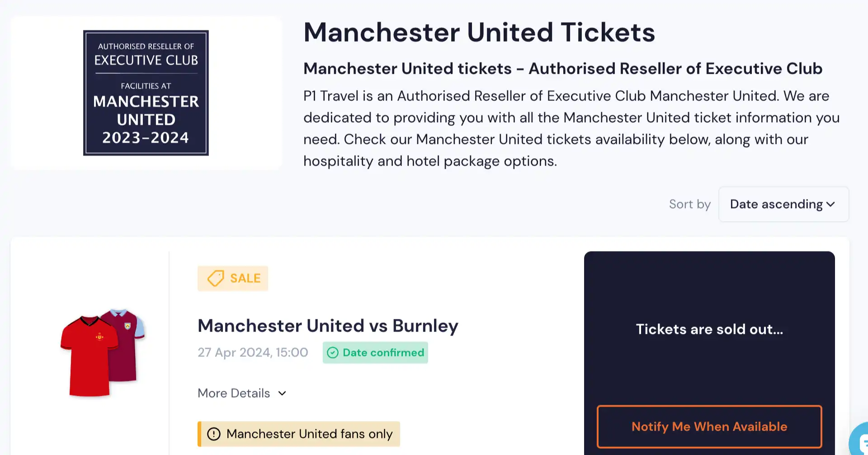Click the warning icon in the fans-only banner
868x455 pixels.
tap(213, 433)
